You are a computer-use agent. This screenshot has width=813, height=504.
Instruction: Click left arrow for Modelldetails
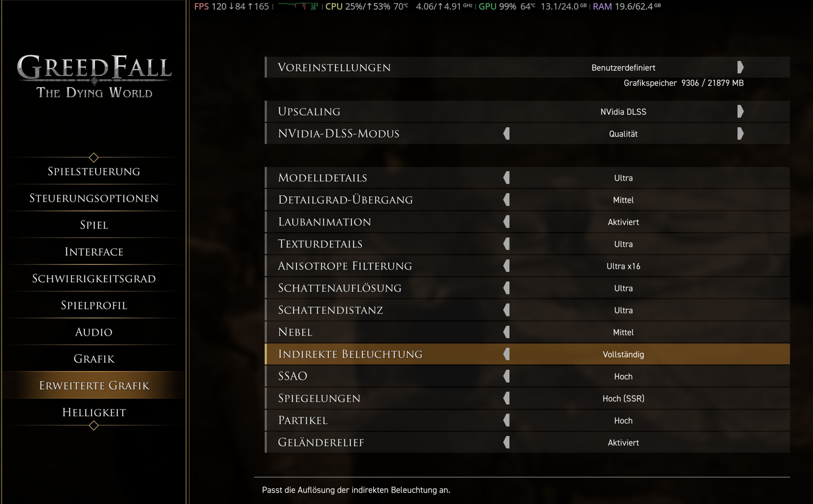[x=507, y=178]
